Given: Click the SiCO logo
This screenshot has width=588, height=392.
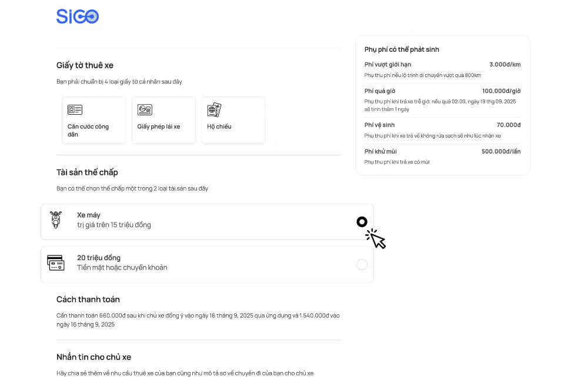Looking at the screenshot, I should click(78, 16).
